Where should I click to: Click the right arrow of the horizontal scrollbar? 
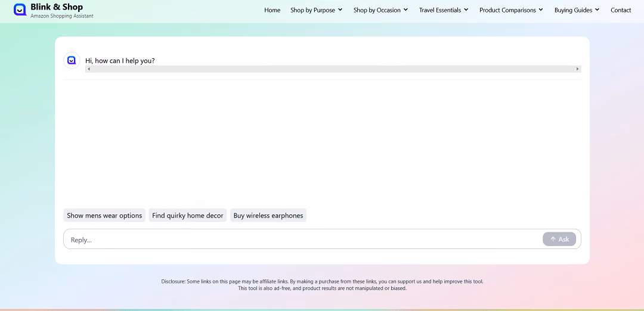pyautogui.click(x=577, y=69)
